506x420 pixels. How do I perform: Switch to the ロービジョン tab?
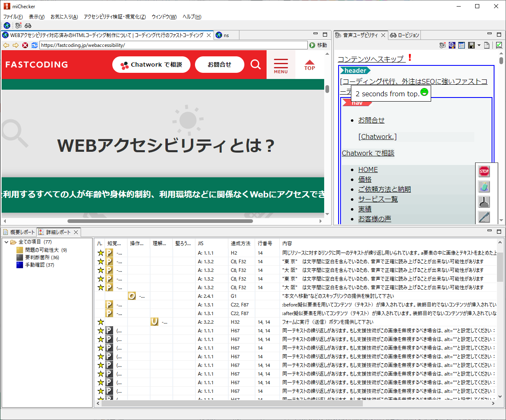405,35
